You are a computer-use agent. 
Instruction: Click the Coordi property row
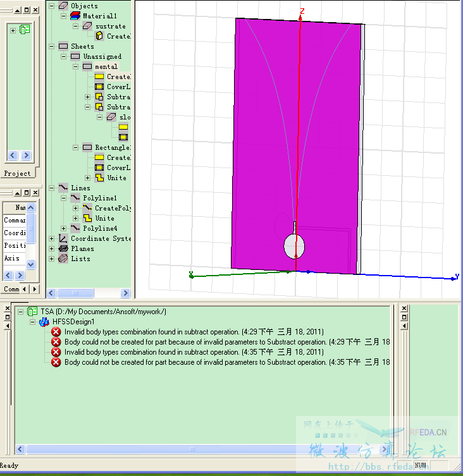[x=15, y=233]
